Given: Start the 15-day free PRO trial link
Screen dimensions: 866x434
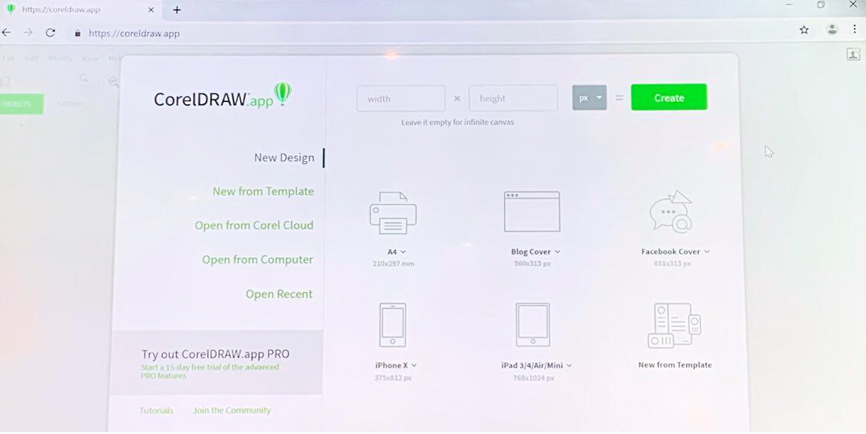Looking at the screenshot, I should click(x=210, y=371).
